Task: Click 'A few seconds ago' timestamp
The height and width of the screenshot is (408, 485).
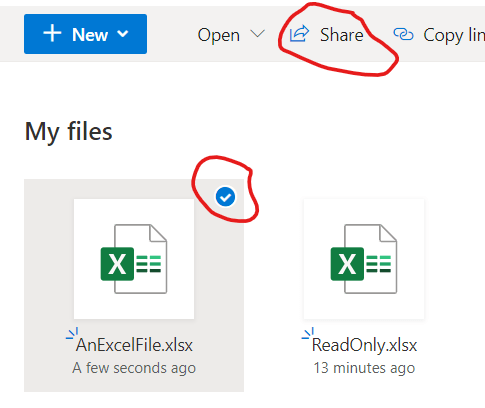Action: pyautogui.click(x=134, y=368)
